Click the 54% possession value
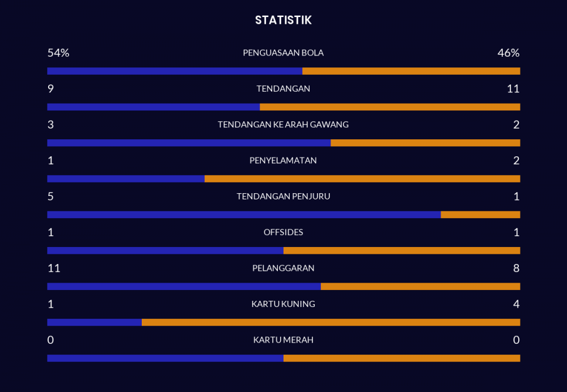 click(58, 53)
